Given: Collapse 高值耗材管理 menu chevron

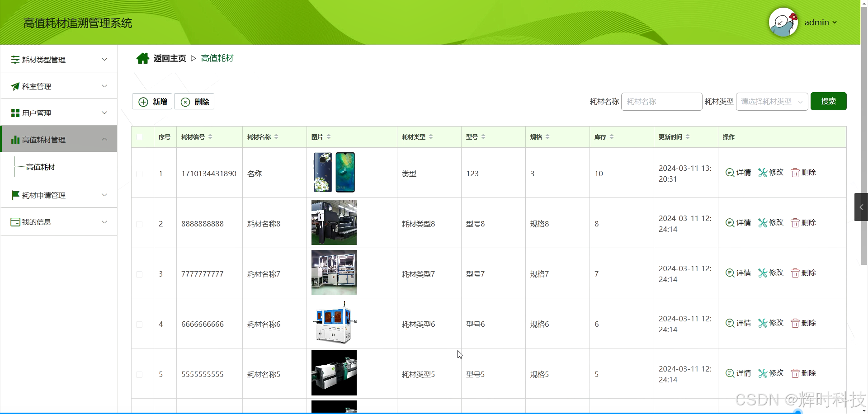Looking at the screenshot, I should point(104,139).
